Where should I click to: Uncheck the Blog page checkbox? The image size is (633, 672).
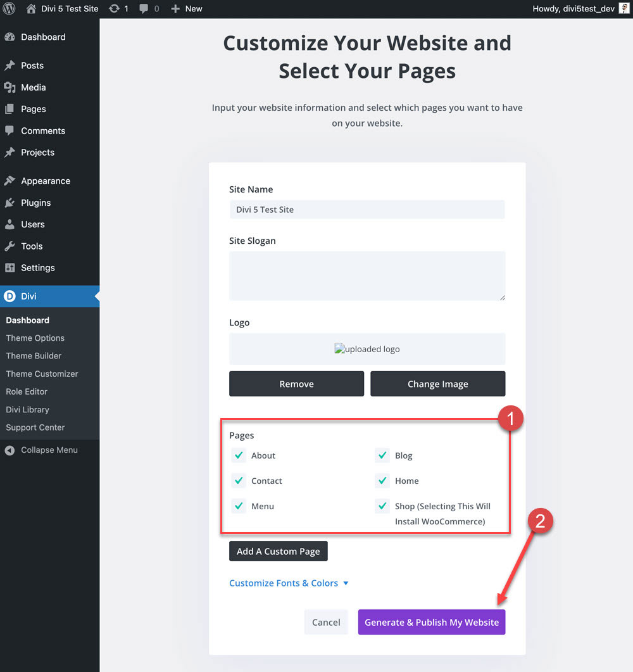pos(382,455)
